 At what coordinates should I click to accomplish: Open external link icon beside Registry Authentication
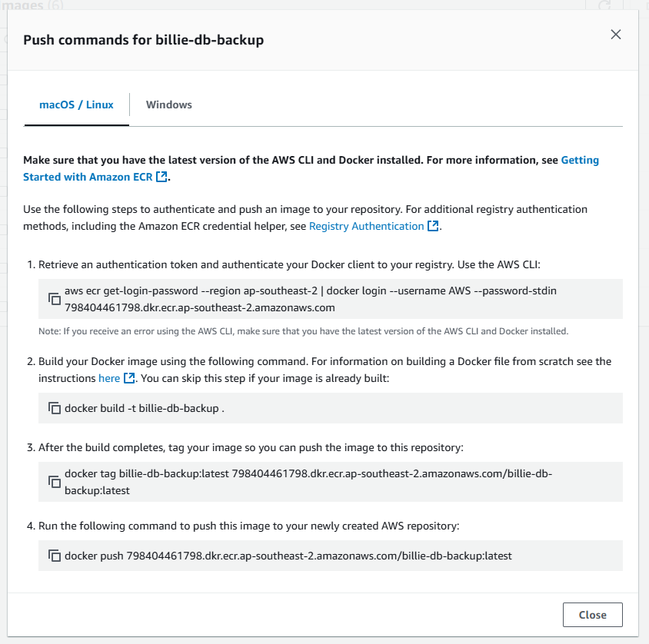point(433,226)
